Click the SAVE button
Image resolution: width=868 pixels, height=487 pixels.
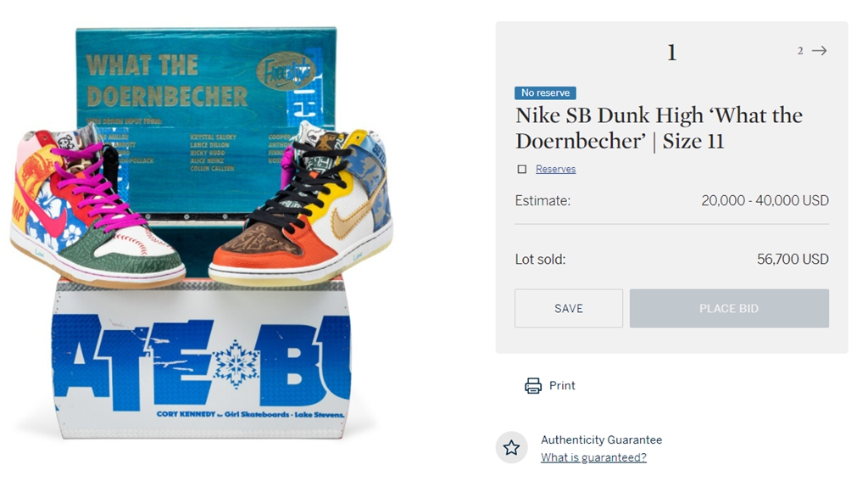pos(569,308)
